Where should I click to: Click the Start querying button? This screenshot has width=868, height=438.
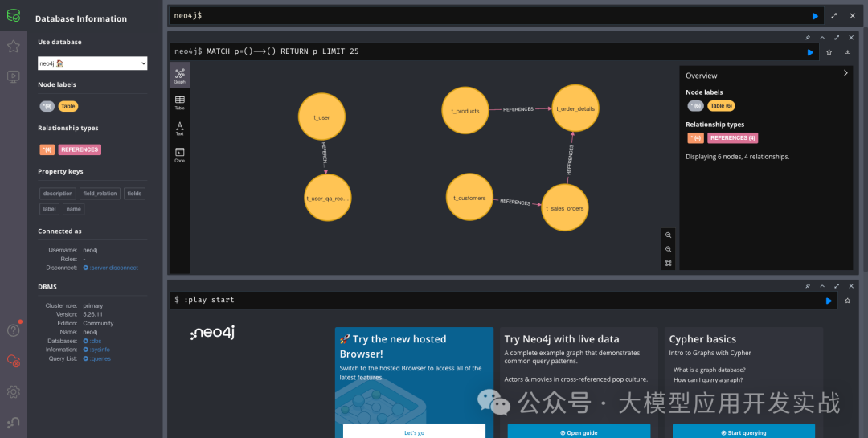(743, 431)
